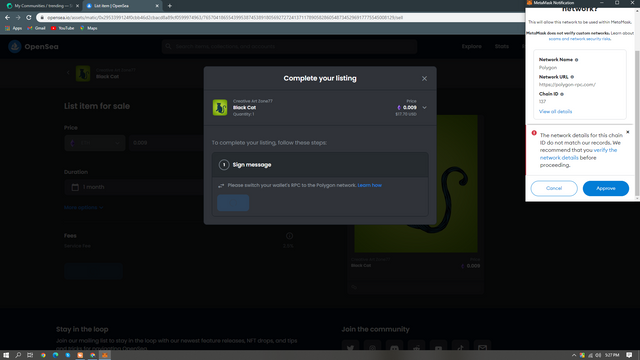Open 'View all details' link in MetaMask
640x360 pixels.
[x=555, y=111]
